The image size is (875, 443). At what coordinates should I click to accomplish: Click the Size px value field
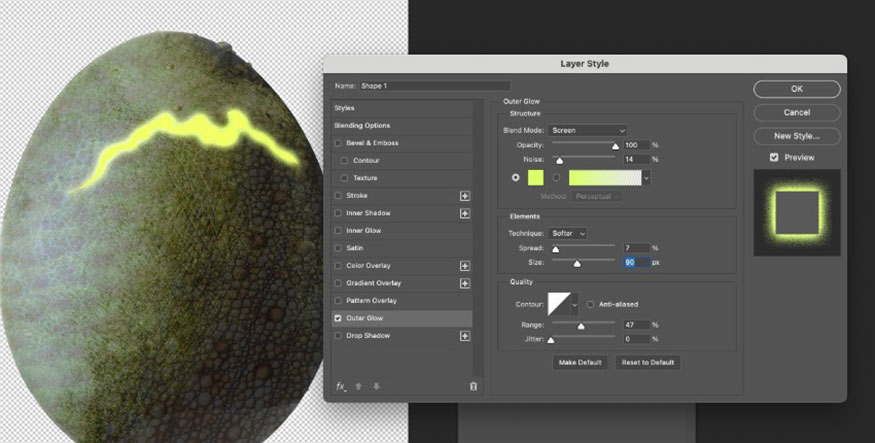coord(637,262)
